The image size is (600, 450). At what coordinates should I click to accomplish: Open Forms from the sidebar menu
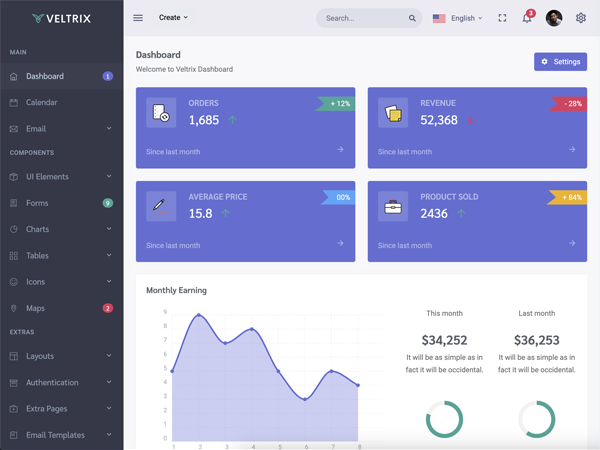[x=62, y=203]
